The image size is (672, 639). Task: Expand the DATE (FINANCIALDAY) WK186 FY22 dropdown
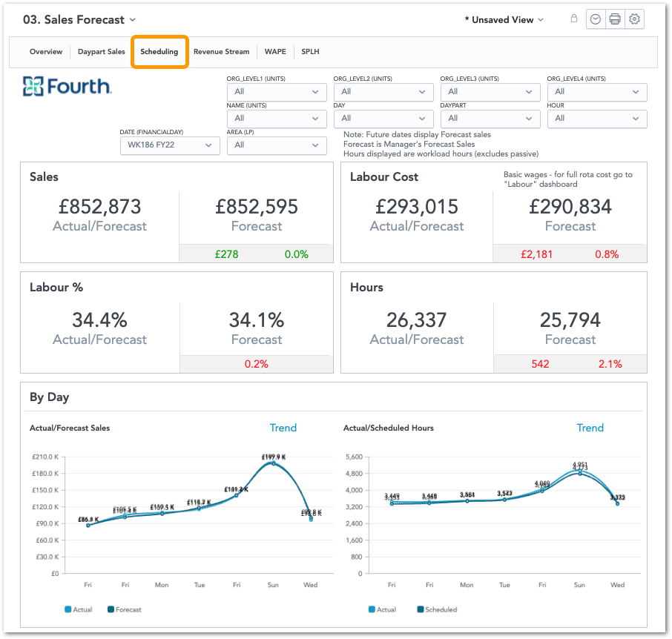[x=170, y=145]
